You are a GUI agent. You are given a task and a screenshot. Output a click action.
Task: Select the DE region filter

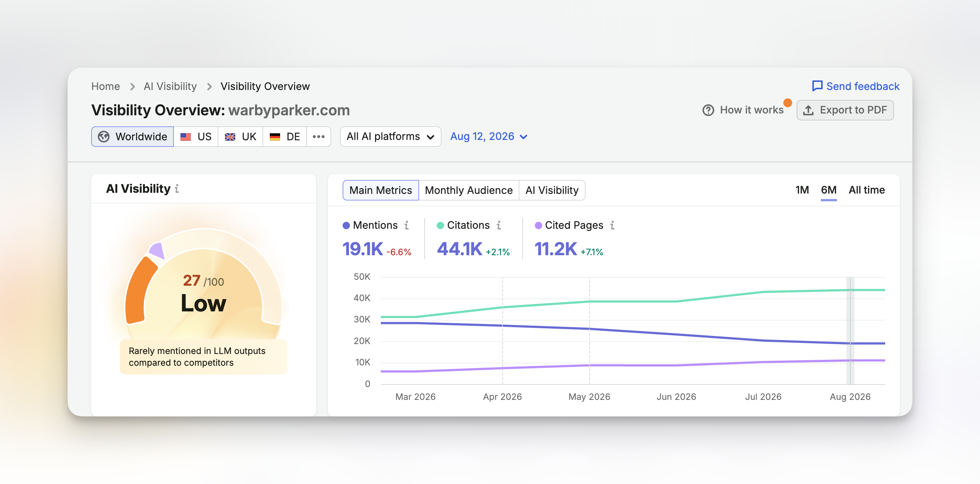point(285,137)
